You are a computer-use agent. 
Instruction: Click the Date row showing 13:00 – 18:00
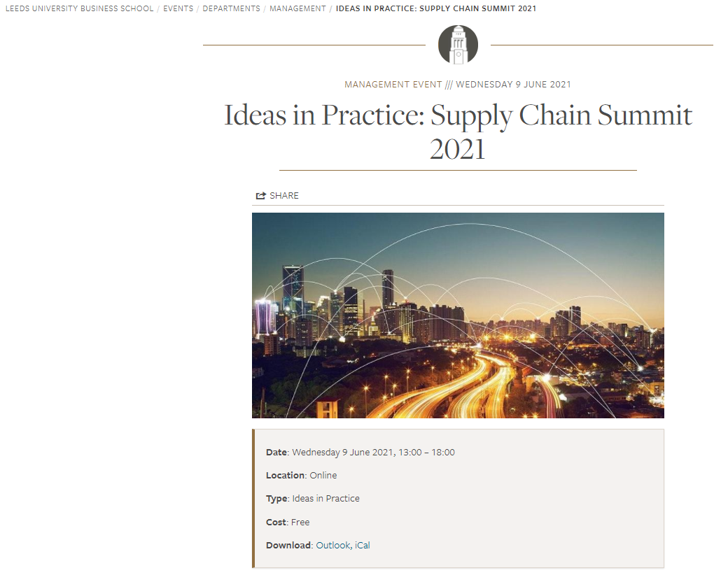click(360, 453)
